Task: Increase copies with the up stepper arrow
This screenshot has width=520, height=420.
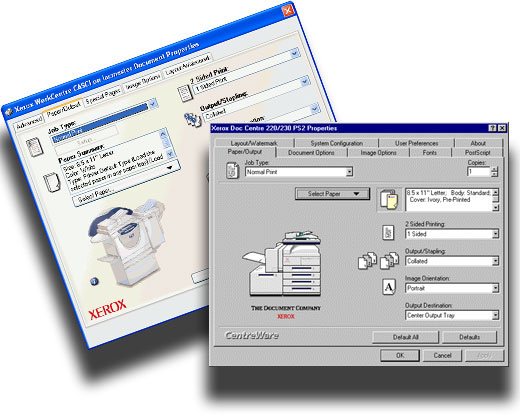Action: tap(494, 169)
